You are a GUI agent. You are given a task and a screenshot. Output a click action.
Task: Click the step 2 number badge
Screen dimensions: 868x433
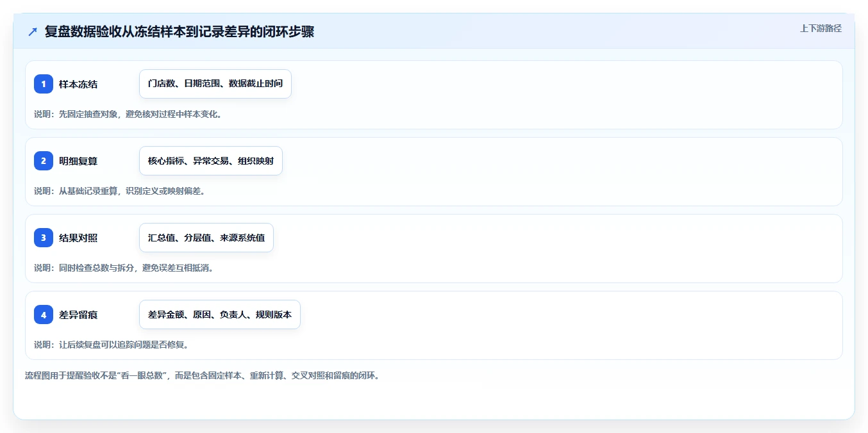coord(44,161)
